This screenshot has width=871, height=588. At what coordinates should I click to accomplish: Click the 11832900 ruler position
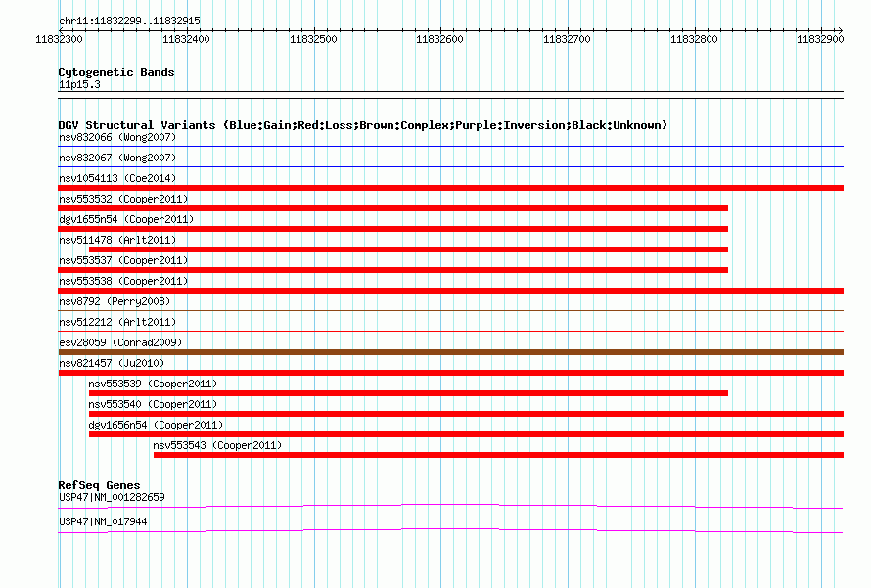pyautogui.click(x=820, y=39)
